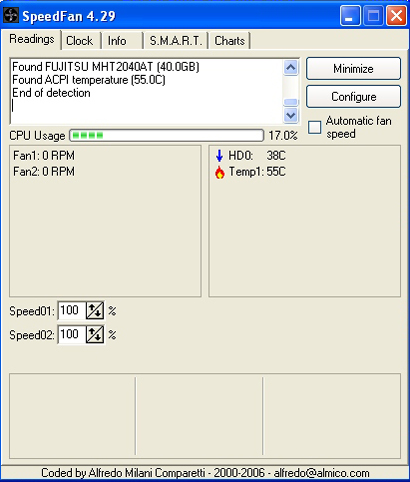Open the Configure dialog

point(353,97)
